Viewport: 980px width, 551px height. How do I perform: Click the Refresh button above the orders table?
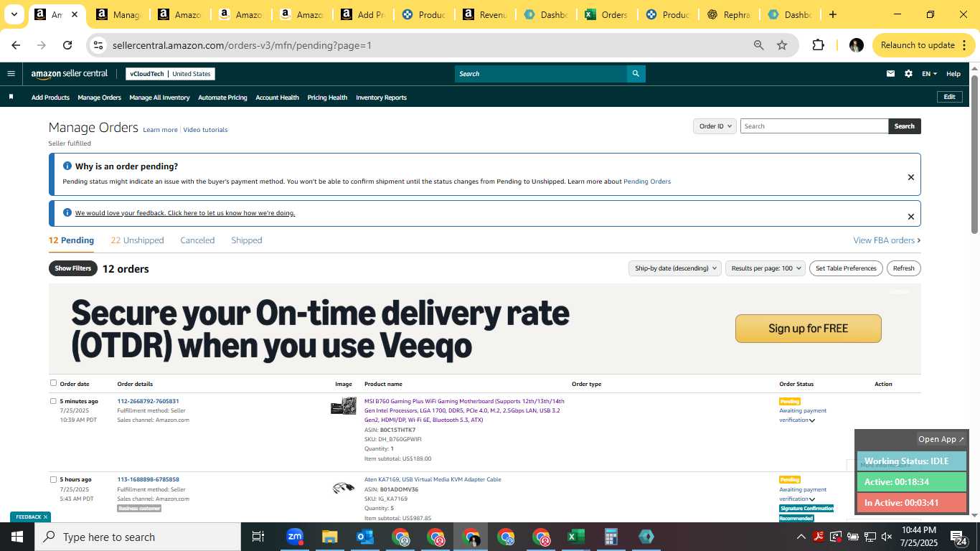point(903,268)
